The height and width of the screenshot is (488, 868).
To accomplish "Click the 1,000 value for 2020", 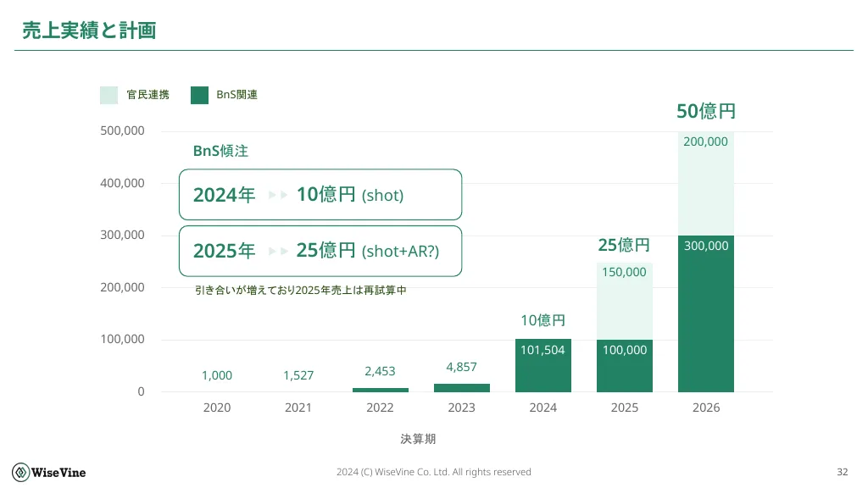I will point(217,375).
